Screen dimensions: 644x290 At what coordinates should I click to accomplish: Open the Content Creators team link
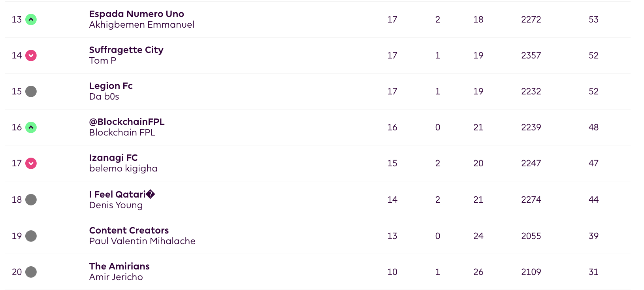[x=129, y=230]
